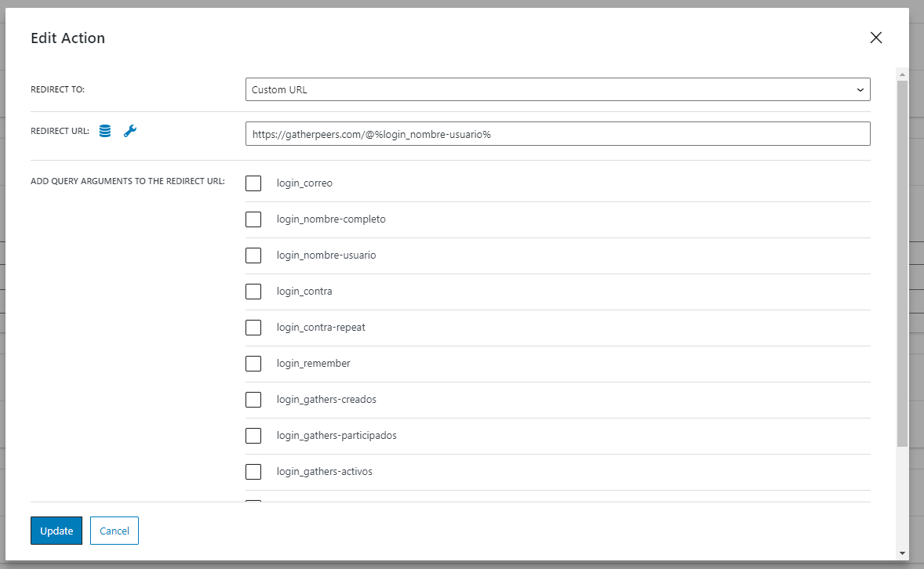Click the Update button

coord(56,530)
